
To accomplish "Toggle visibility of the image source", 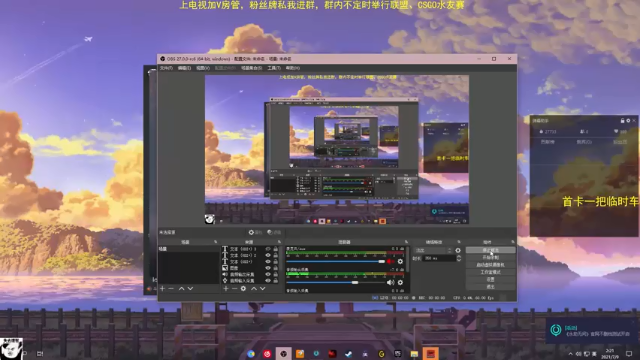I will 268,268.
